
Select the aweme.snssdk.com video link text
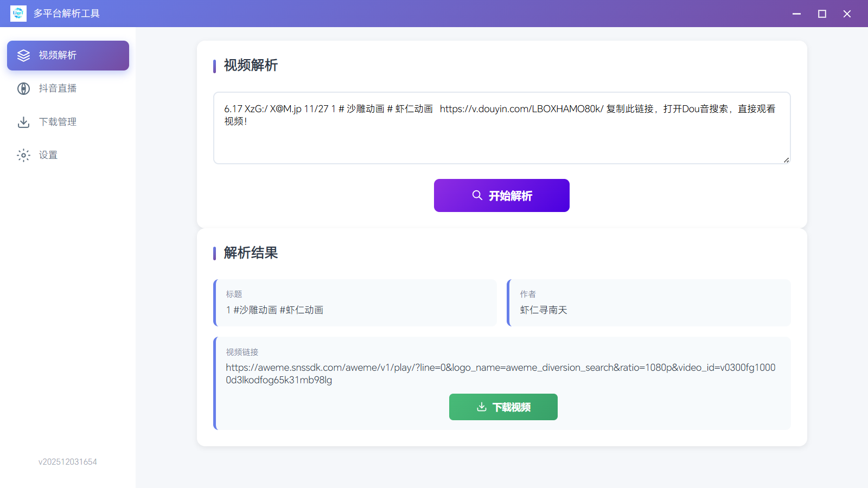coord(500,374)
